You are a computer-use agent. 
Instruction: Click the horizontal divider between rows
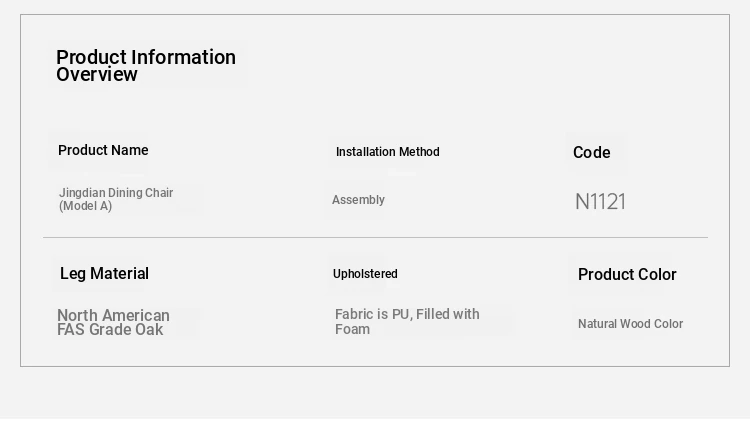click(375, 237)
